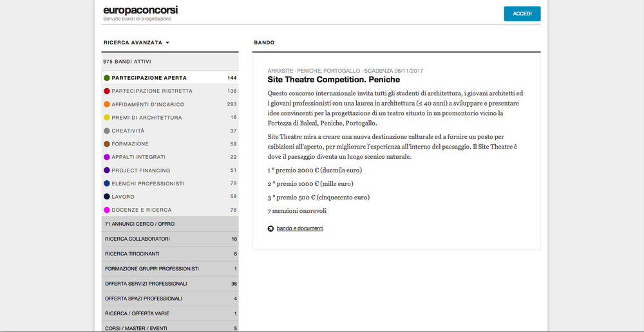Click the red Partecipazione Ristretta dot
644x332 pixels.
pos(106,91)
